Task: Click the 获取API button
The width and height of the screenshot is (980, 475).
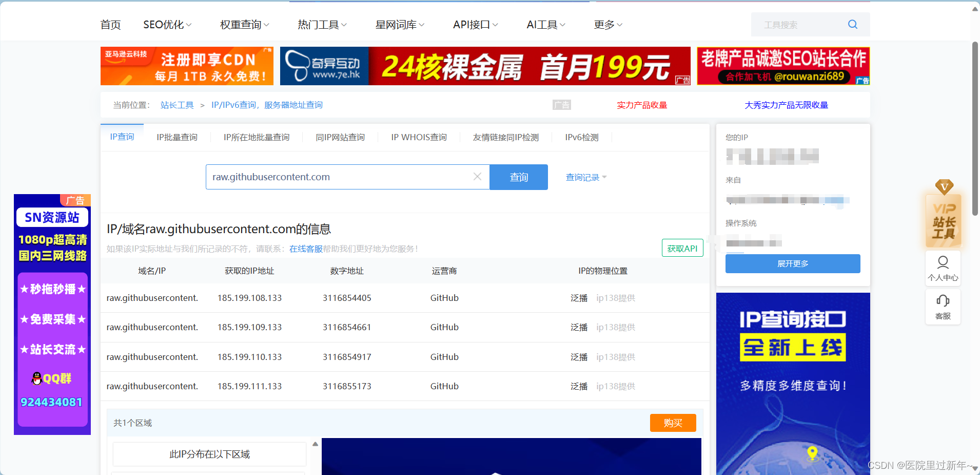Action: pos(682,248)
